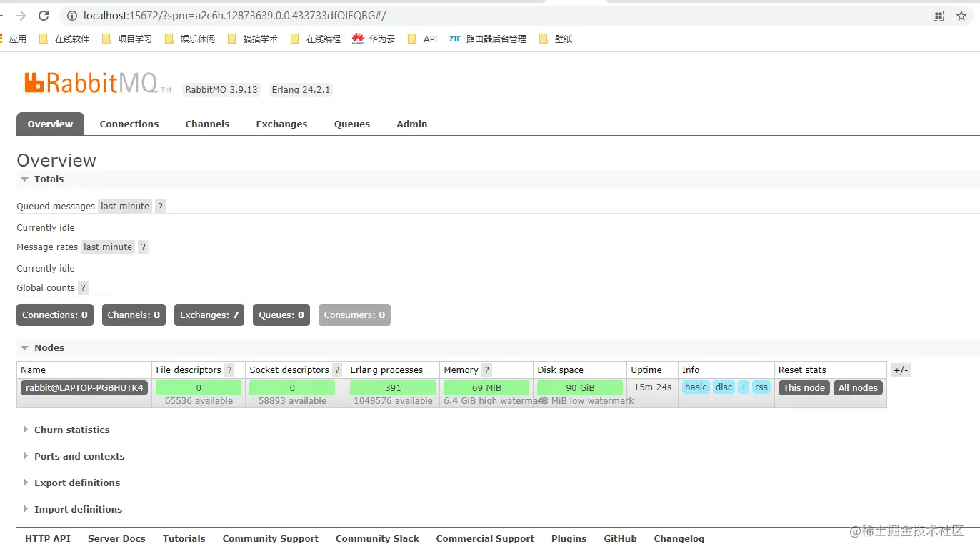980x554 pixels.
Task: Open the Server Docs footer link
Action: pos(116,538)
